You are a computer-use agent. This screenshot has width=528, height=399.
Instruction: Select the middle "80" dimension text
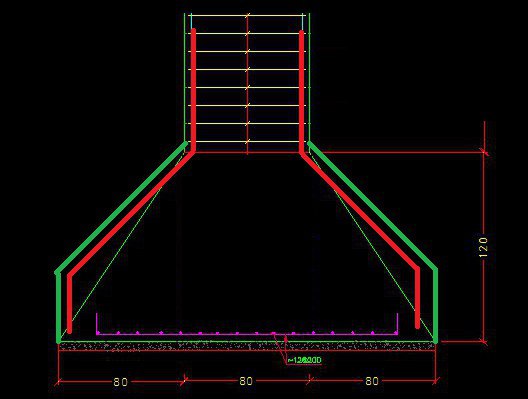click(x=246, y=381)
